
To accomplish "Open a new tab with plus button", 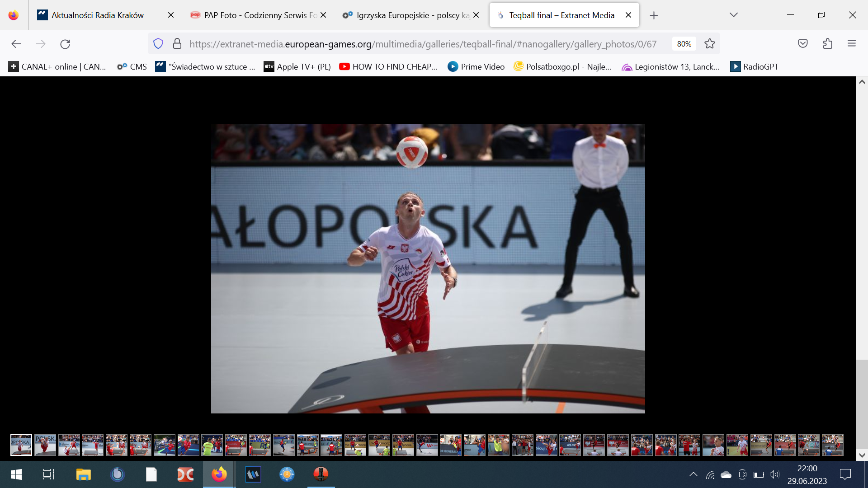I will click(x=654, y=15).
